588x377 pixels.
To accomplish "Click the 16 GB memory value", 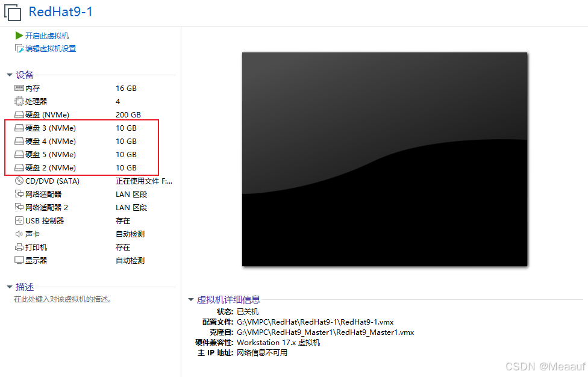I will tap(126, 89).
